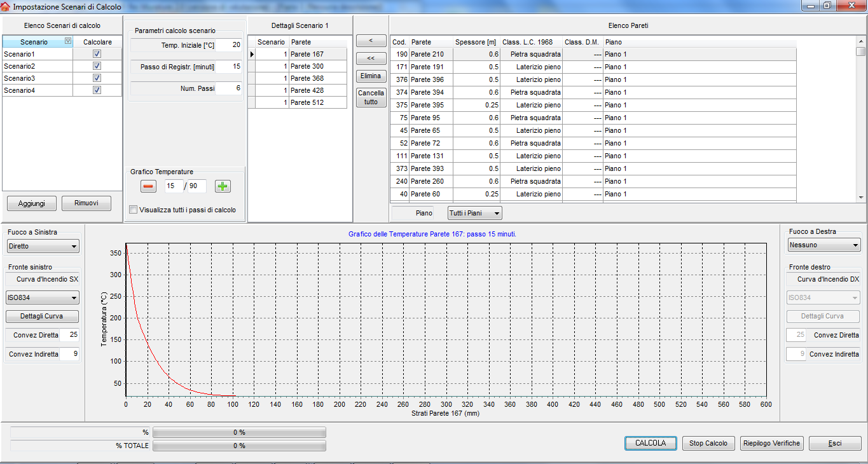This screenshot has height=464, width=868.
Task: Click the scroll up arrow of Elenco Pareti
Action: point(861,41)
